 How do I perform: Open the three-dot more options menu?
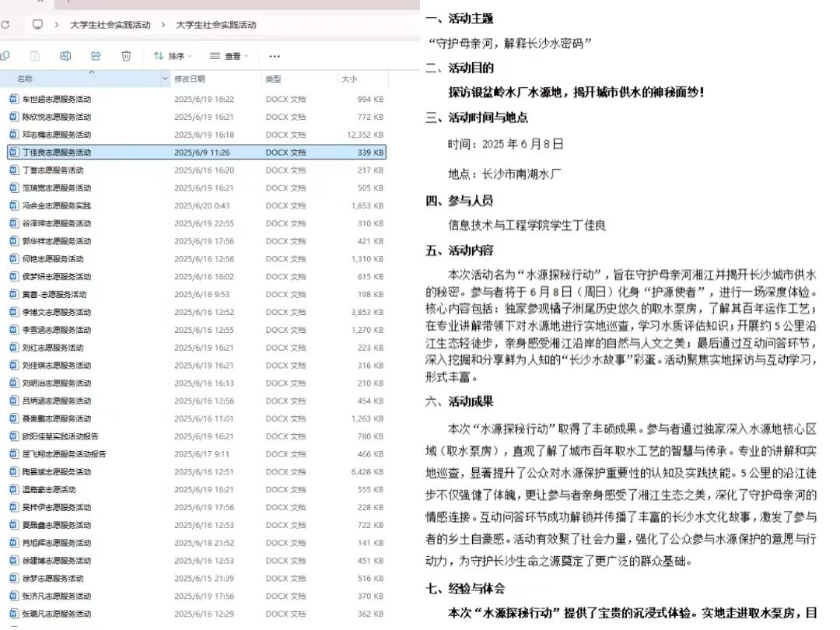click(275, 56)
